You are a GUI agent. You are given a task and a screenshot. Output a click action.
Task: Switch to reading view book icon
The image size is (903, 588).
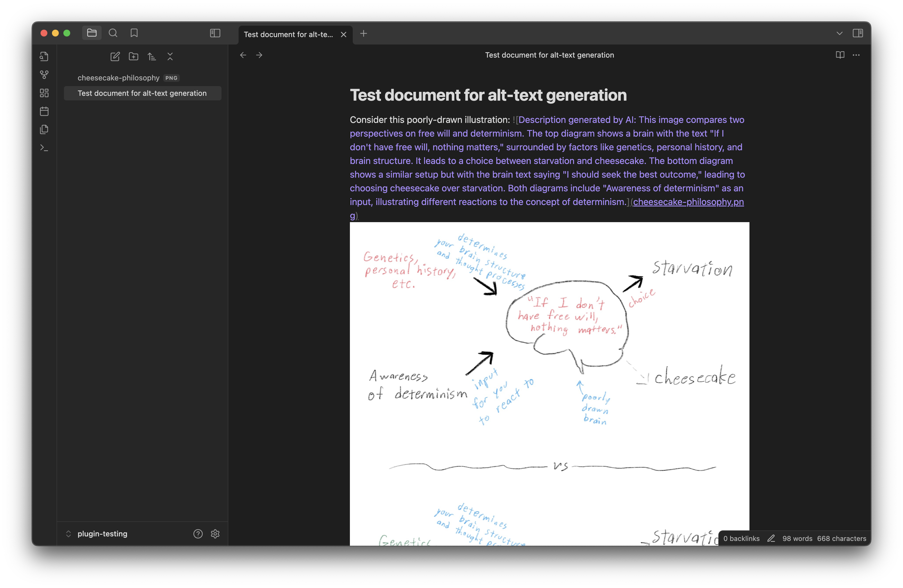coord(840,55)
